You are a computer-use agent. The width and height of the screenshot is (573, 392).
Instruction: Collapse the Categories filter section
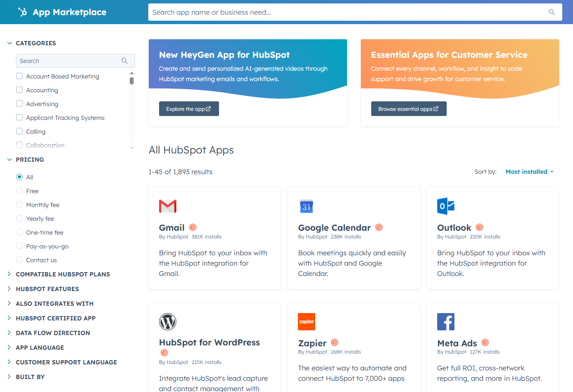[x=9, y=43]
